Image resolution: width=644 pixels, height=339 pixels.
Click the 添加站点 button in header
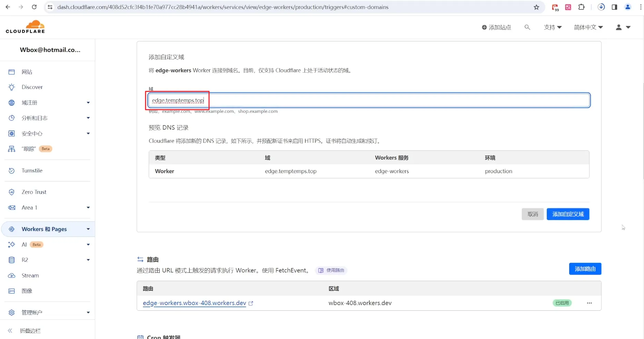tap(496, 27)
